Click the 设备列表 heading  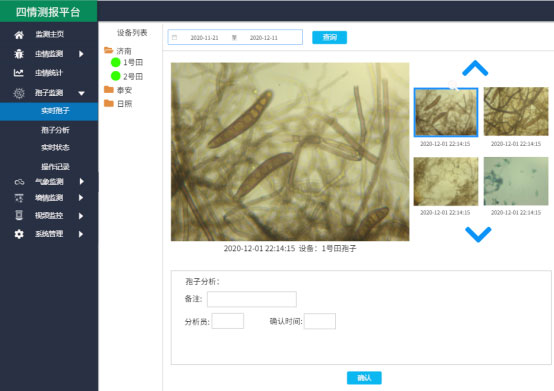[132, 33]
